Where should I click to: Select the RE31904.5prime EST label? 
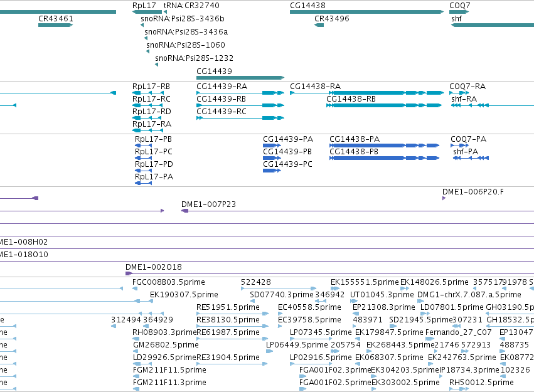(x=228, y=358)
